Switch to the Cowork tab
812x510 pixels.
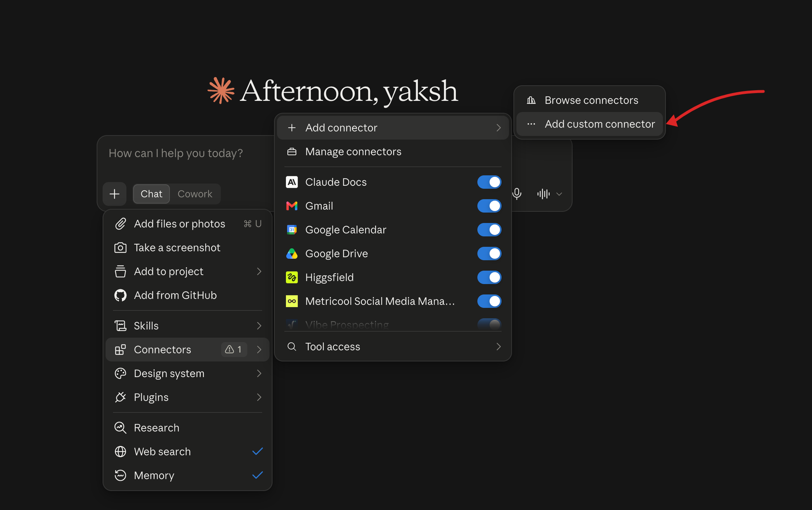(195, 194)
